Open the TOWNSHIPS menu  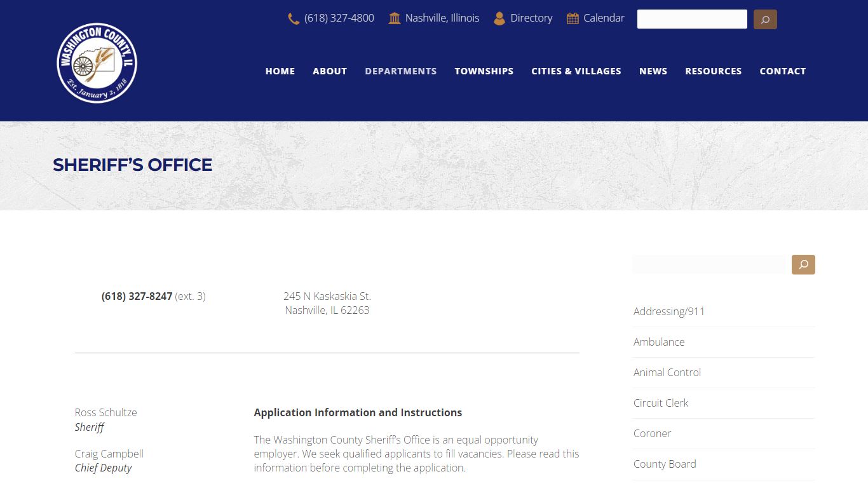(x=484, y=71)
